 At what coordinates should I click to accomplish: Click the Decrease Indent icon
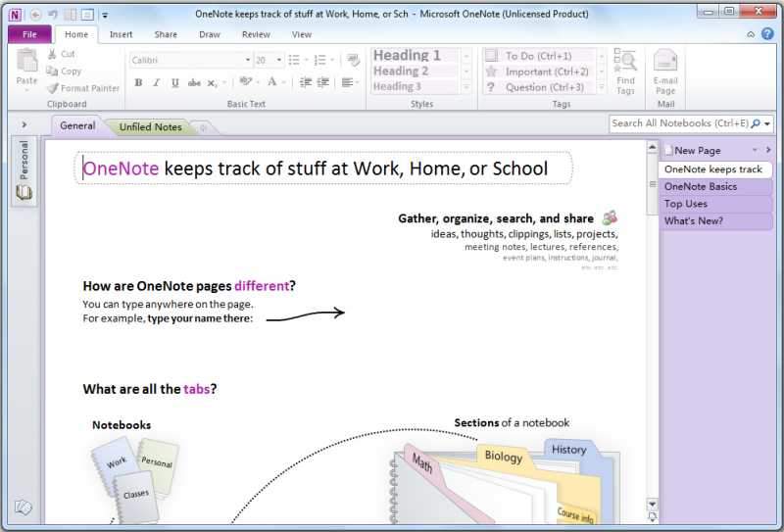[x=305, y=82]
